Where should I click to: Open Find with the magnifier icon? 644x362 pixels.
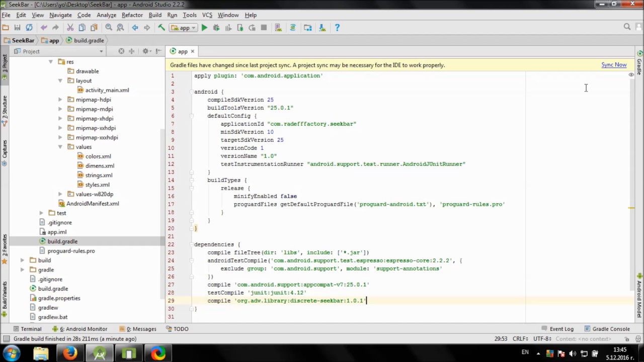109,28
